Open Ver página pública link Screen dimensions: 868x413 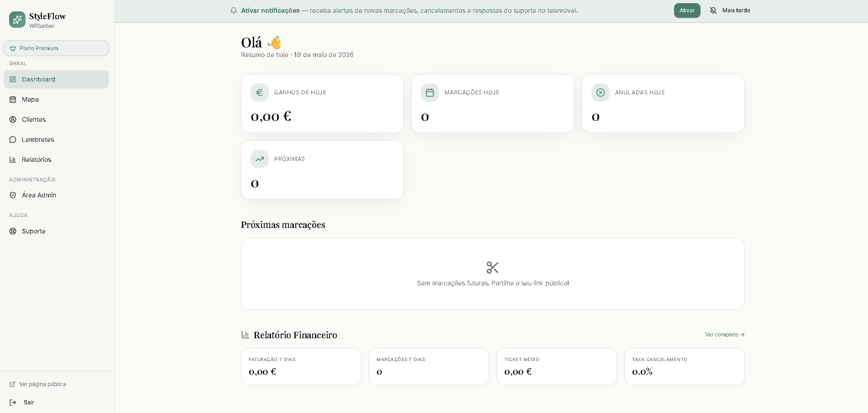click(38, 384)
